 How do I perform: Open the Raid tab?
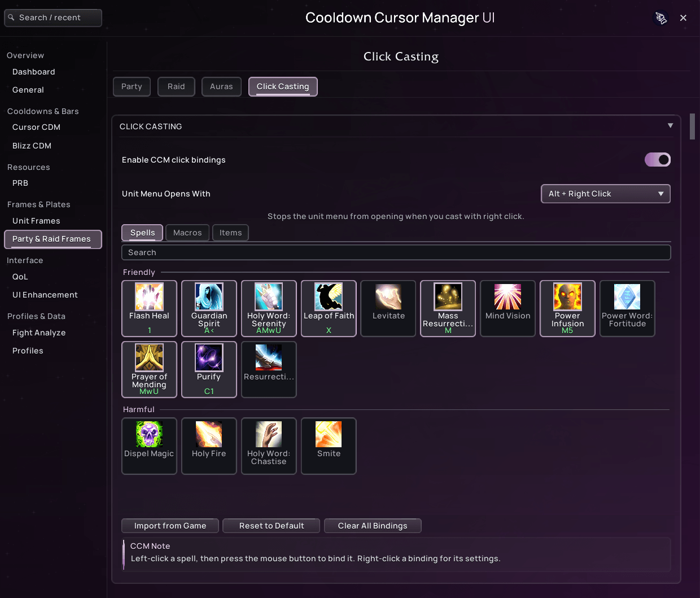click(176, 86)
